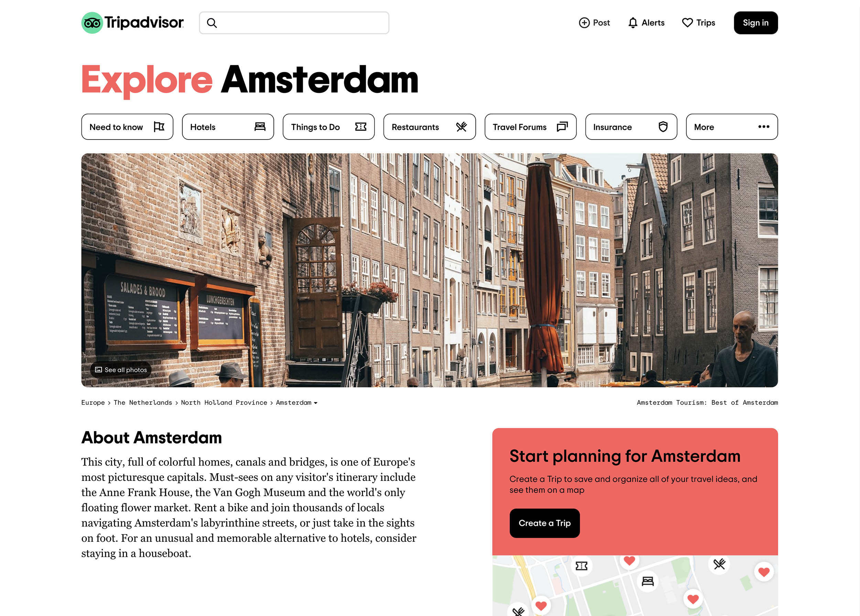Open Alerts via the bell icon
The image size is (860, 616).
pos(633,23)
